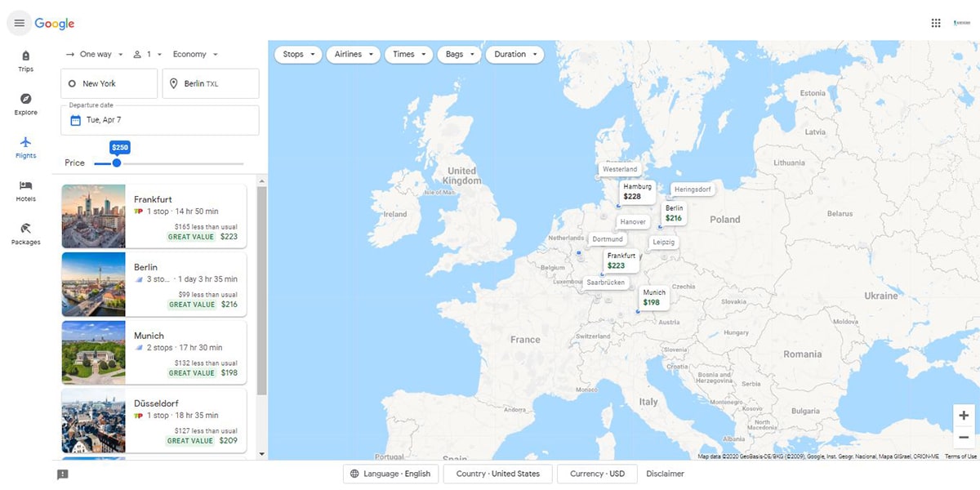Select the Flights tab

25,147
